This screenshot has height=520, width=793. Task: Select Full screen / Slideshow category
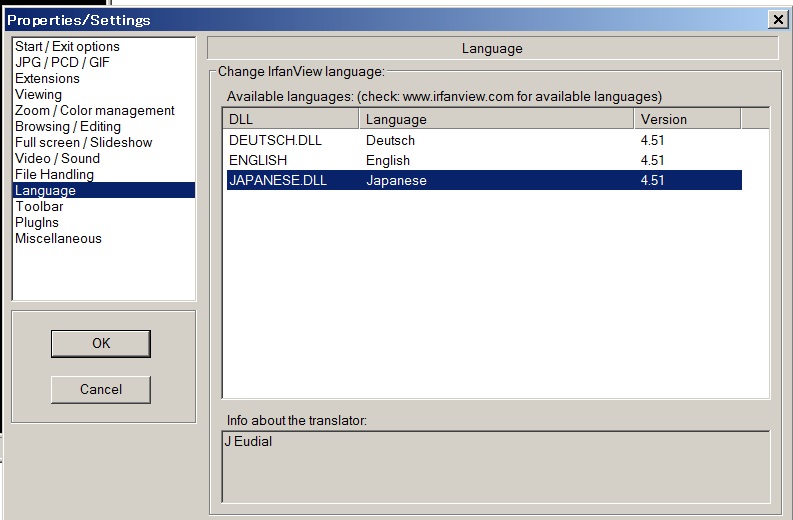pos(84,143)
